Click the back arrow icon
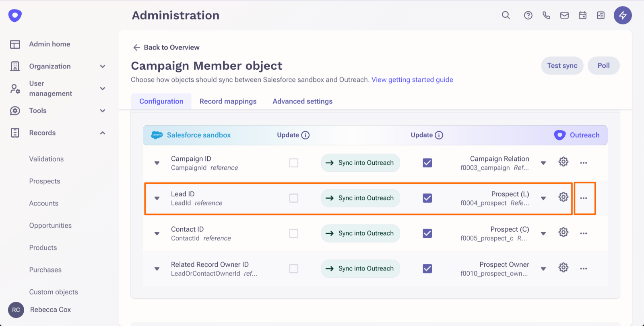Viewport: 644px width, 326px height. point(136,48)
